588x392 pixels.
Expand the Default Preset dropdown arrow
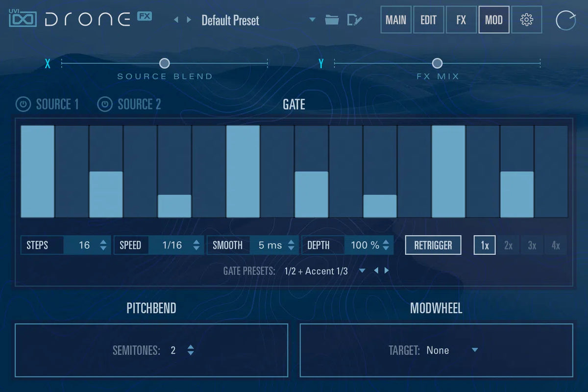pyautogui.click(x=312, y=20)
